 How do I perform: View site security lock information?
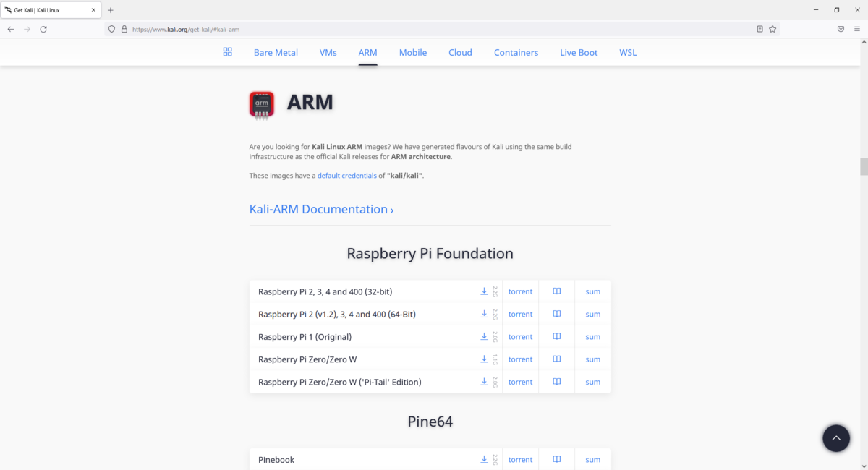point(124,29)
